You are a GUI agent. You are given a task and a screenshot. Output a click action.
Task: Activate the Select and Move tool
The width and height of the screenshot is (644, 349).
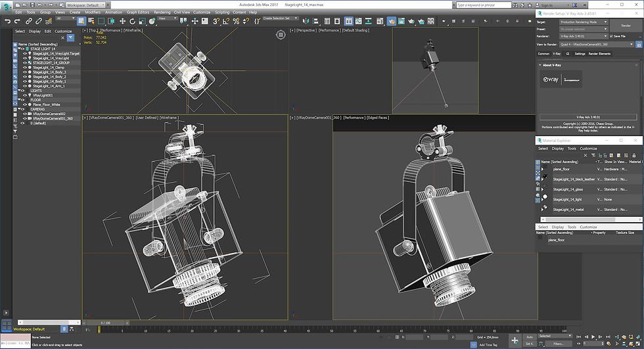pos(122,21)
